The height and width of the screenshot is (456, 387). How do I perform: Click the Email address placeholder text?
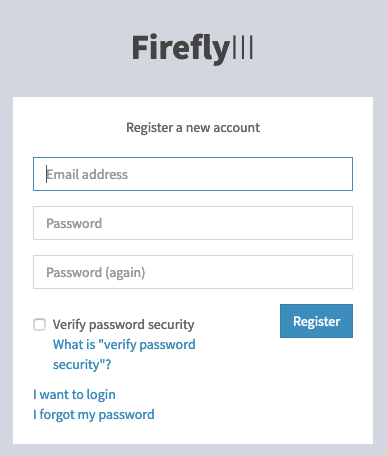pyautogui.click(x=87, y=174)
